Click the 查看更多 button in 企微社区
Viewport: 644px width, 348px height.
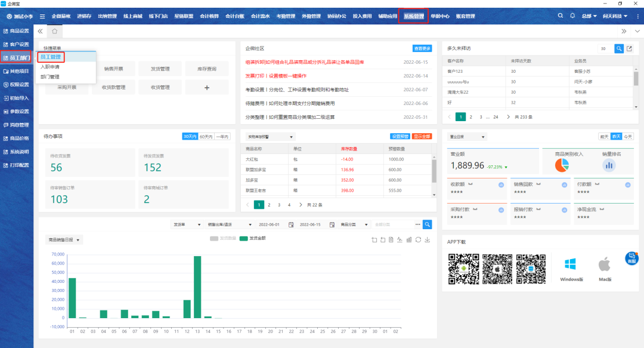point(422,48)
